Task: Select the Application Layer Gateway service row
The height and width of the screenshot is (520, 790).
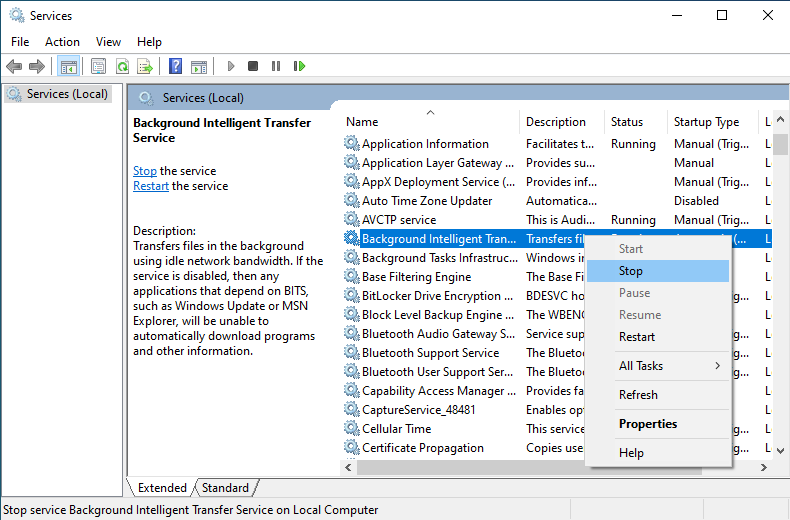Action: coord(557,163)
